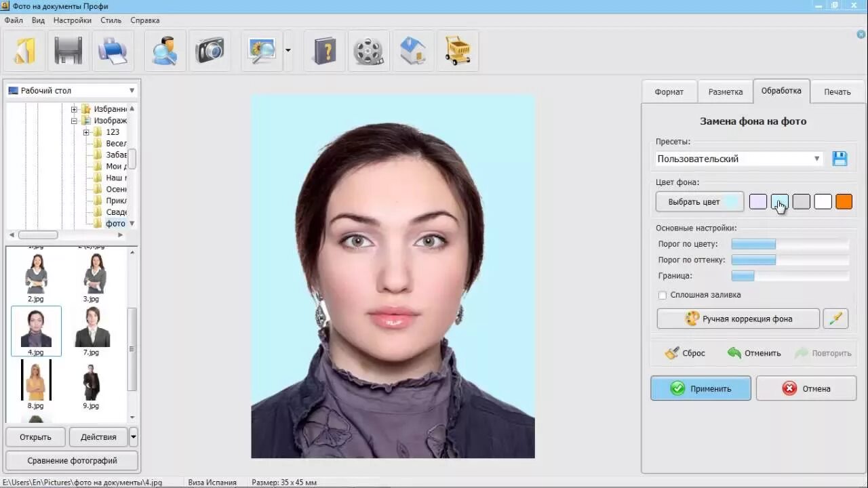This screenshot has height=488, width=868.
Task: Select the white background color swatch
Action: coord(823,202)
